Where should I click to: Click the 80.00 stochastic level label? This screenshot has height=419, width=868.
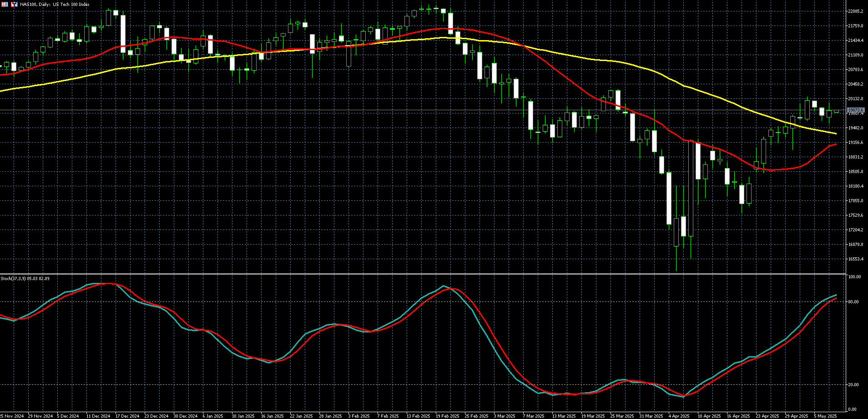click(x=854, y=302)
